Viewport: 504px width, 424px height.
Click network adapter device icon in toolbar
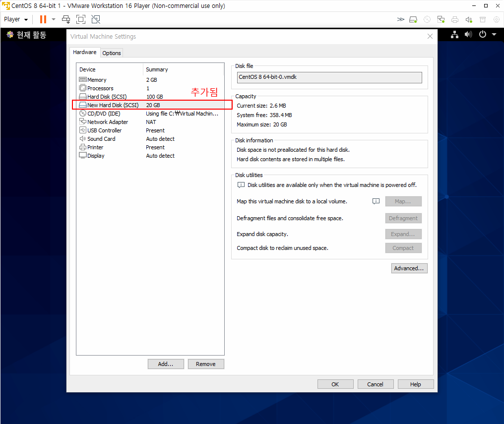pyautogui.click(x=441, y=20)
